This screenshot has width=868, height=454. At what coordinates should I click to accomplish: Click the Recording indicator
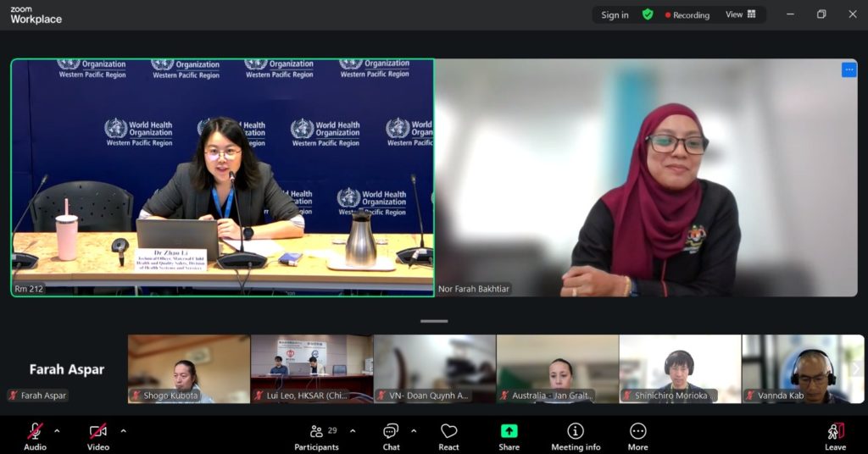coord(687,14)
